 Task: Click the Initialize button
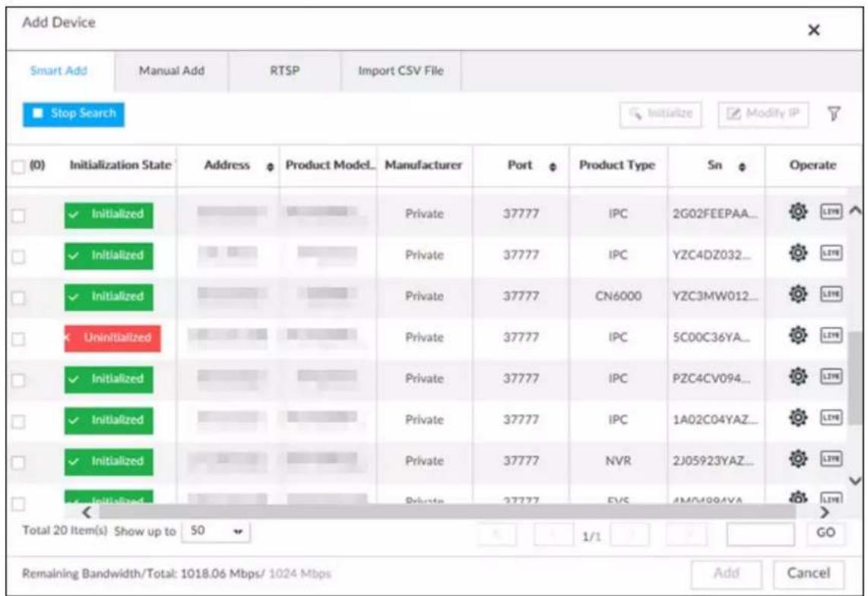click(661, 114)
